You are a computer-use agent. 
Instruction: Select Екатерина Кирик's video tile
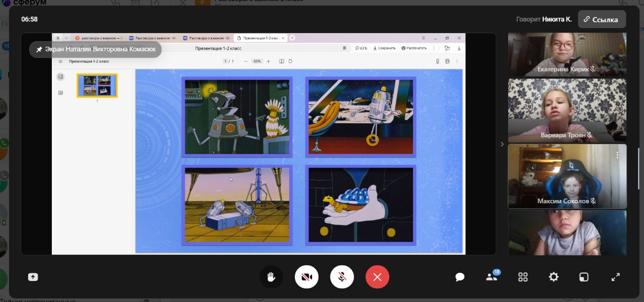coord(567,54)
